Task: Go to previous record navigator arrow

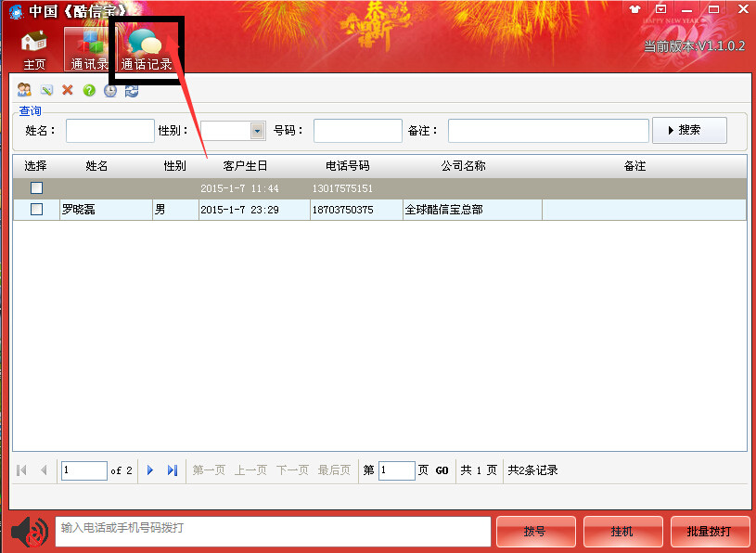Action: pos(44,470)
